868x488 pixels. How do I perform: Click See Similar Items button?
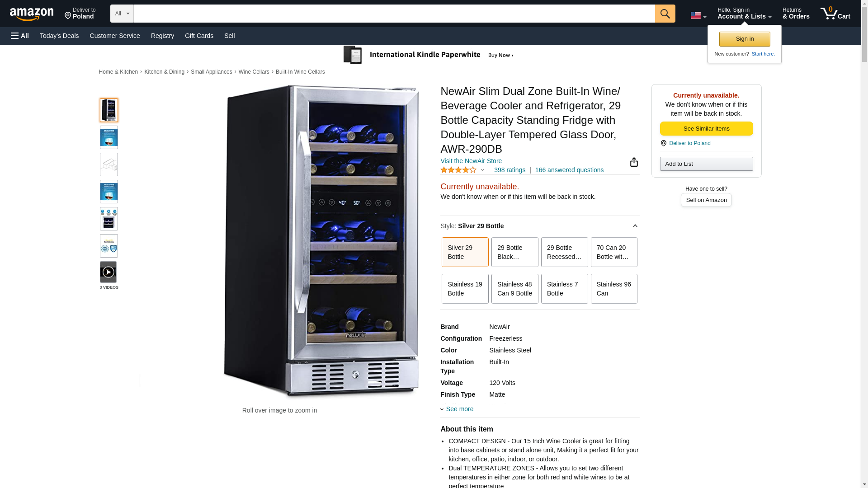[x=706, y=129]
